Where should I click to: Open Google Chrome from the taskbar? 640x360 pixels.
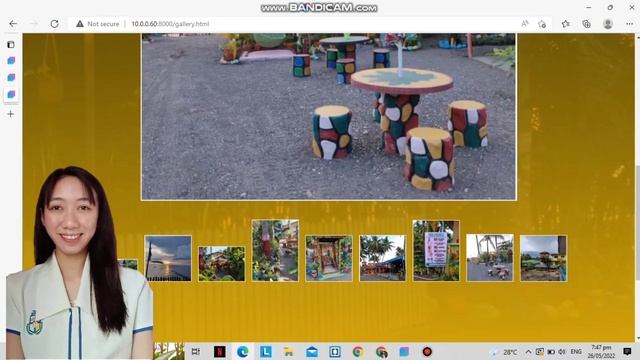pyautogui.click(x=358, y=351)
